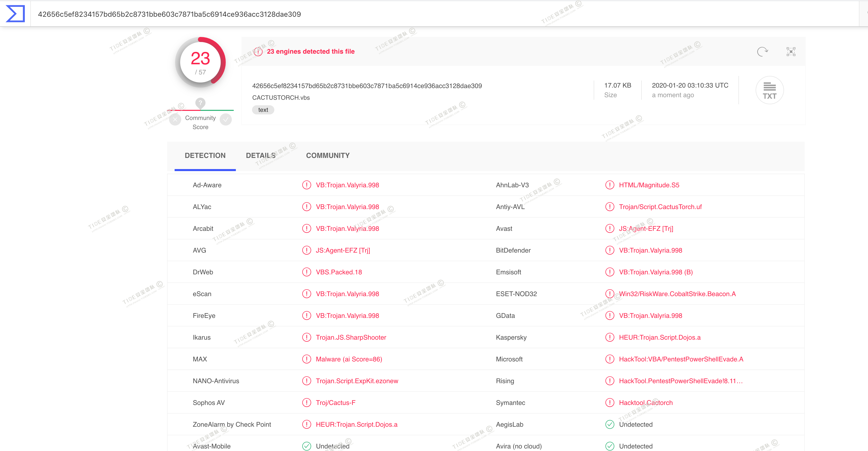Image resolution: width=868 pixels, height=451 pixels.
Task: Click alert icon beside engines detected message
Action: [x=258, y=52]
